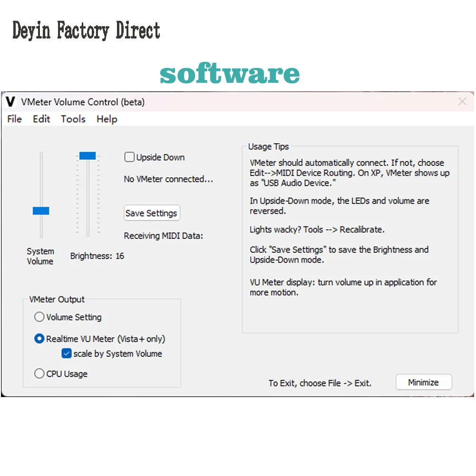
Task: Open the Tools menu
Action: pos(73,119)
